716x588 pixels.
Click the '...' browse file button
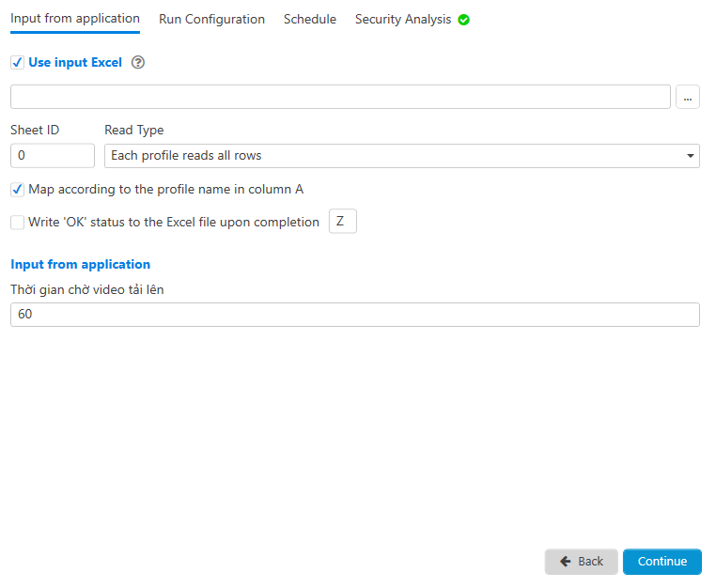[x=688, y=98]
